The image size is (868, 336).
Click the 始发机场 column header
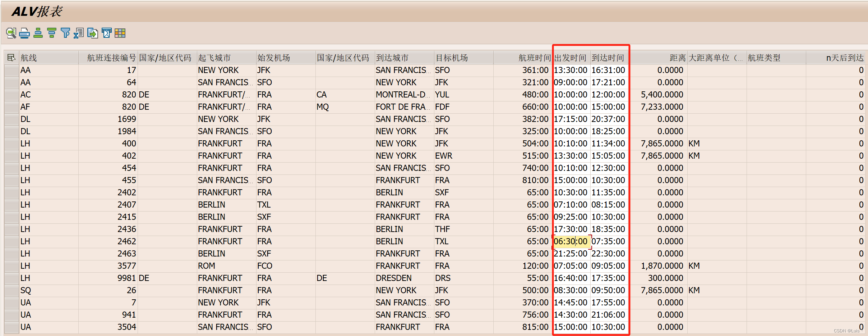tap(286, 58)
